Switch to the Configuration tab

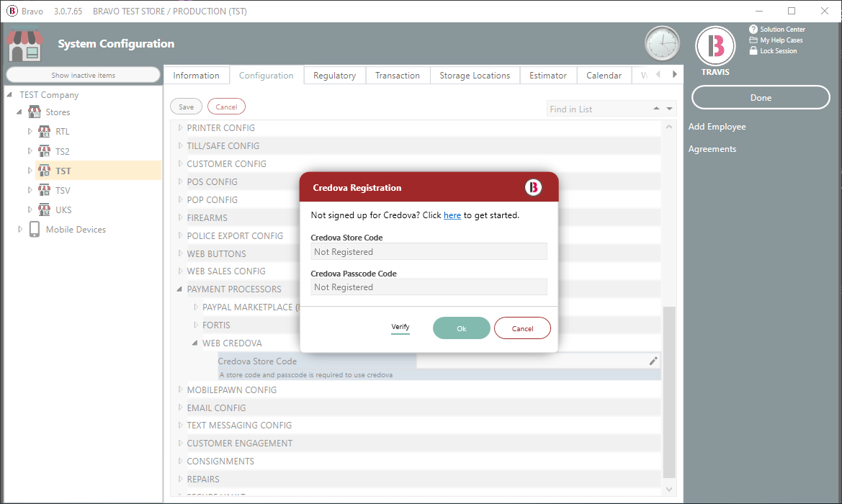pyautogui.click(x=267, y=76)
